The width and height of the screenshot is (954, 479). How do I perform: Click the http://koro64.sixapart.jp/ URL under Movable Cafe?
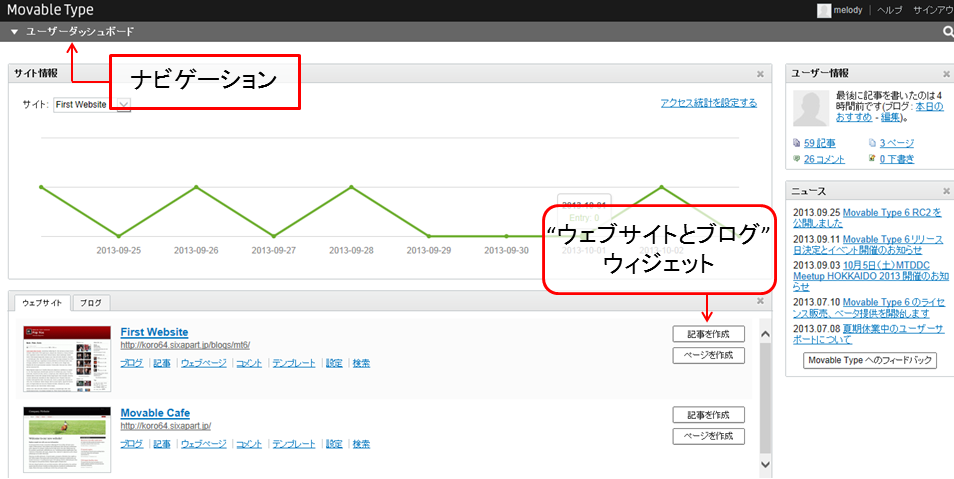coord(165,426)
